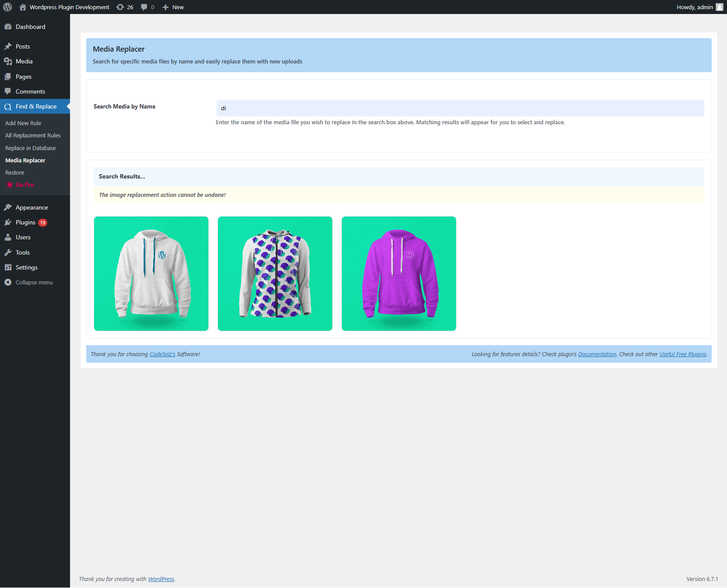The height and width of the screenshot is (588, 727).
Task: Click the WordPress logo in admin bar
Action: click(7, 7)
